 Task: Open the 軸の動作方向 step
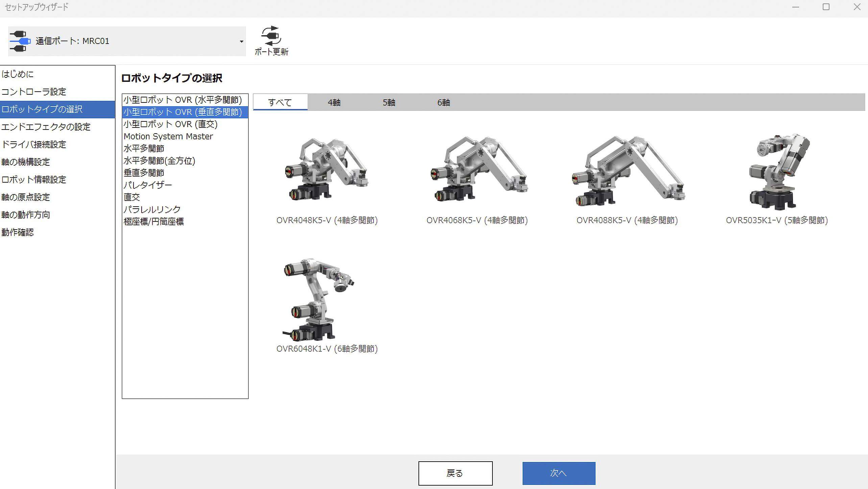(57, 215)
